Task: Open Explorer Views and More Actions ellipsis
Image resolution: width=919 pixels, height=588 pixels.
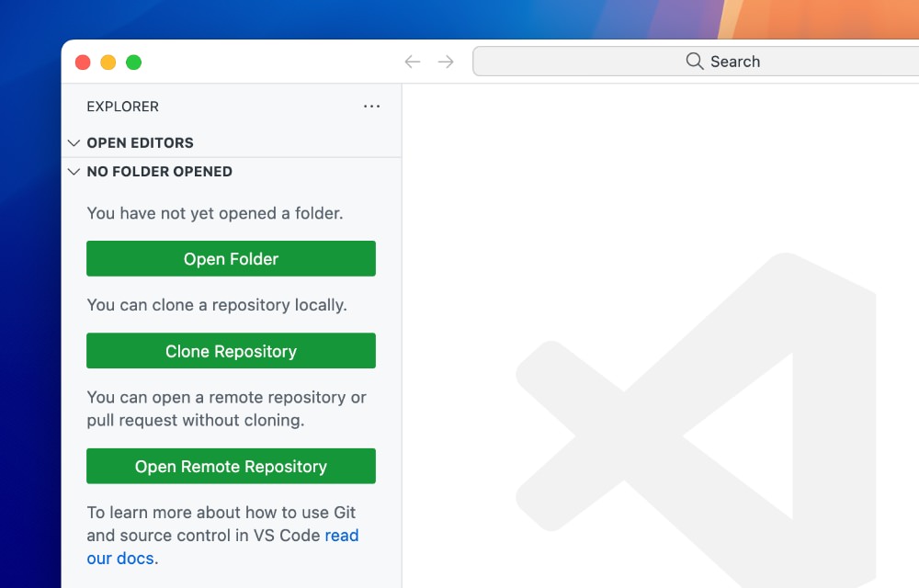Action: [371, 107]
